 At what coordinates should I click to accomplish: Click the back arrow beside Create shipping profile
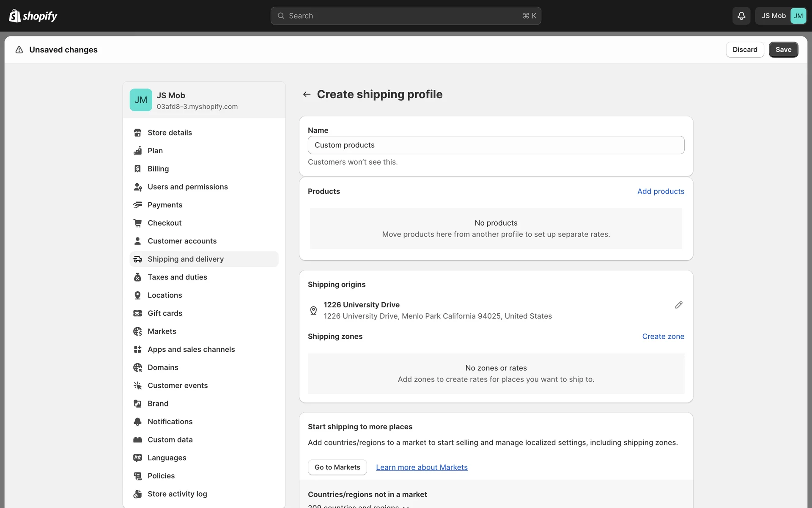pyautogui.click(x=307, y=94)
